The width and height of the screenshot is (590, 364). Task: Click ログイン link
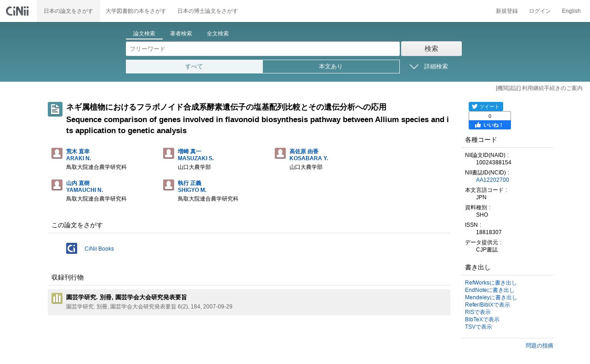pos(540,11)
